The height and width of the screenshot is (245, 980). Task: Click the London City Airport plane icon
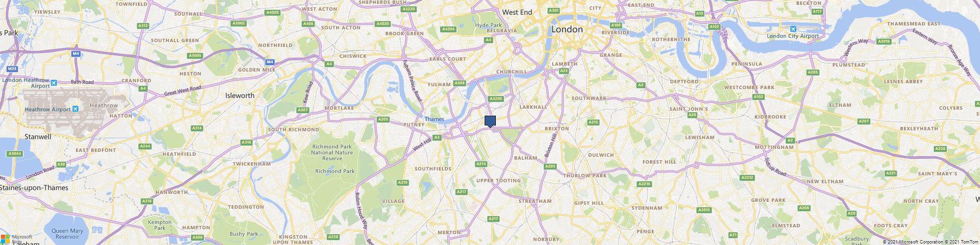pos(800,29)
